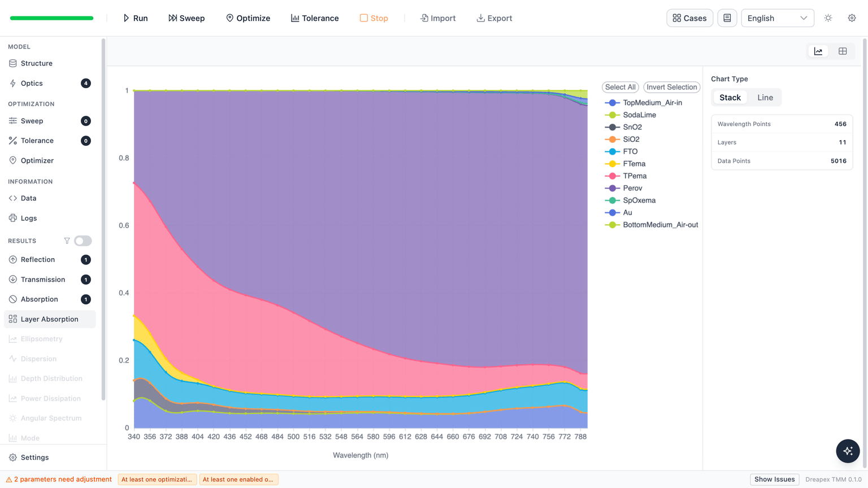The width and height of the screenshot is (868, 488).
Task: Open the Optics section
Action: pyautogui.click(x=50, y=83)
